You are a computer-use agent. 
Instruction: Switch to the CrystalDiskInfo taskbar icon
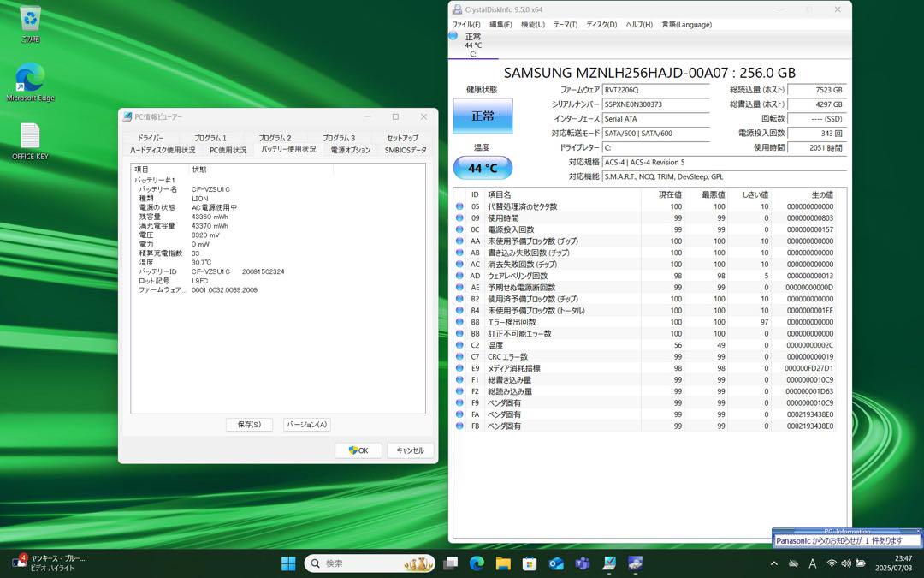[x=635, y=563]
